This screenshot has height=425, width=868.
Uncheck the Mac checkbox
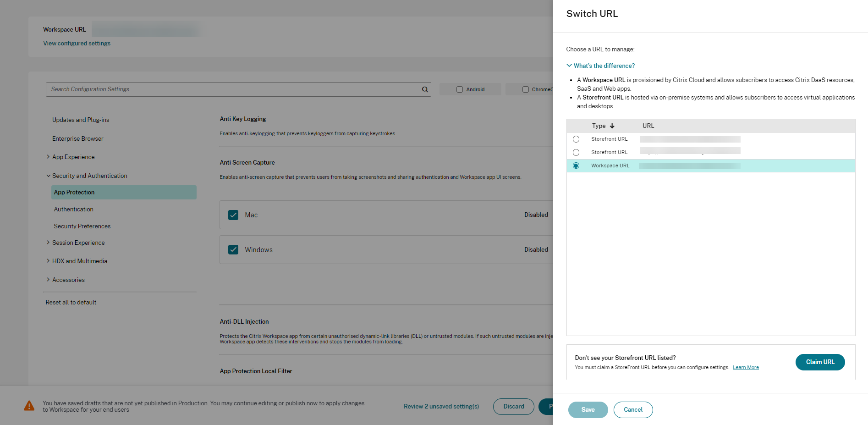coord(233,215)
